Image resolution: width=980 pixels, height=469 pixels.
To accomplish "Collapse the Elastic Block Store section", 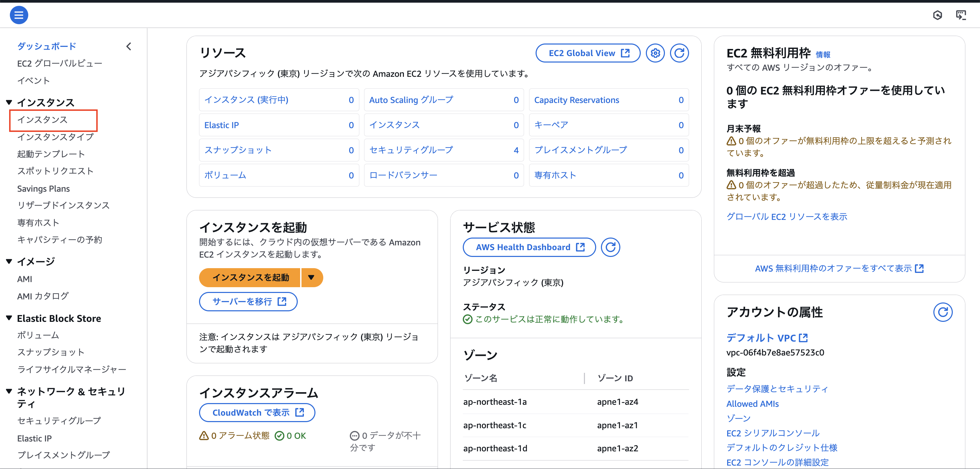I will pyautogui.click(x=9, y=318).
